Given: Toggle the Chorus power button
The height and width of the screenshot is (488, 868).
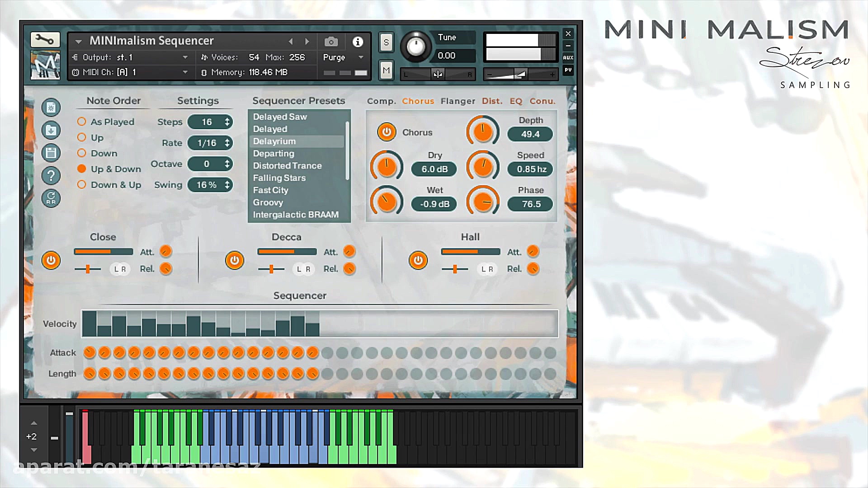Looking at the screenshot, I should pos(387,132).
